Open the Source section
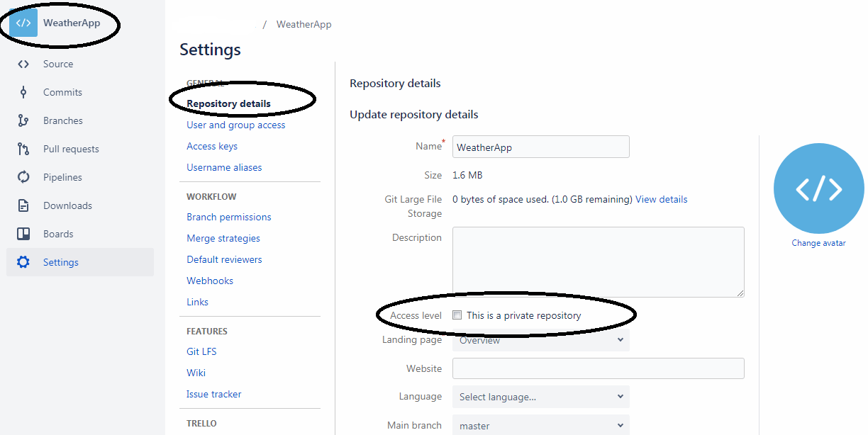Image resolution: width=868 pixels, height=435 pixels. pyautogui.click(x=60, y=64)
